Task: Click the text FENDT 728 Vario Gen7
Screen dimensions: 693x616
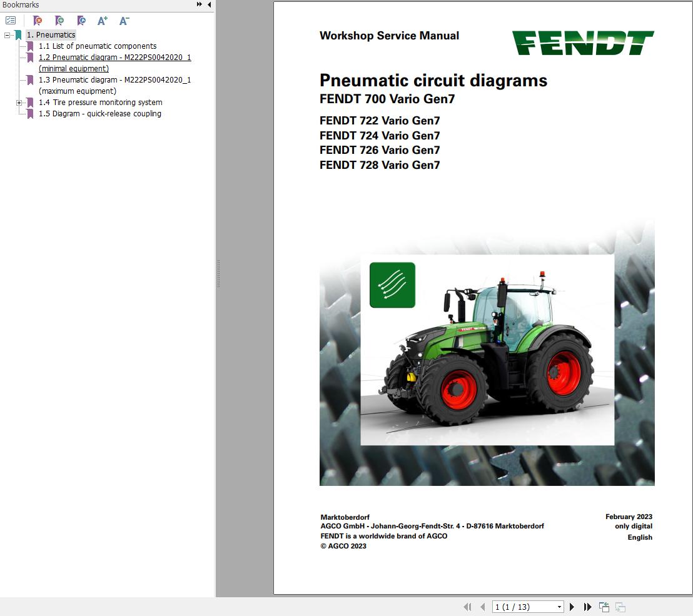Action: pyautogui.click(x=380, y=165)
